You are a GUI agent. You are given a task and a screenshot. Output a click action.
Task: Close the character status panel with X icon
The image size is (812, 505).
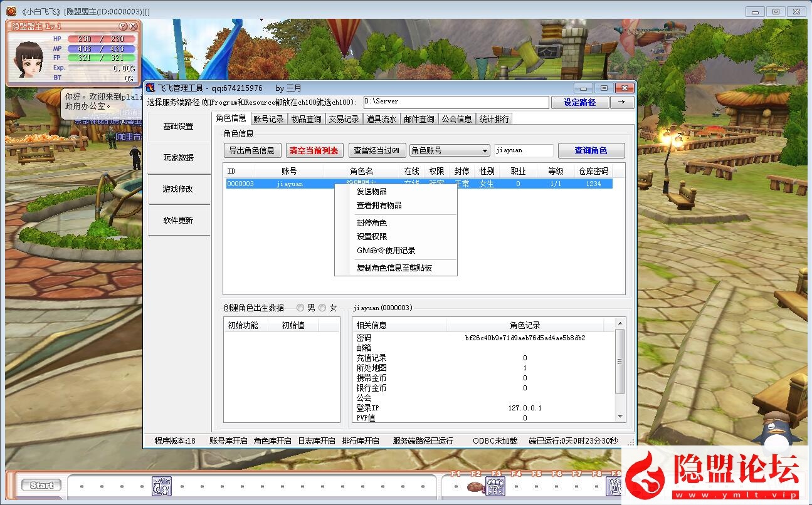134,26
